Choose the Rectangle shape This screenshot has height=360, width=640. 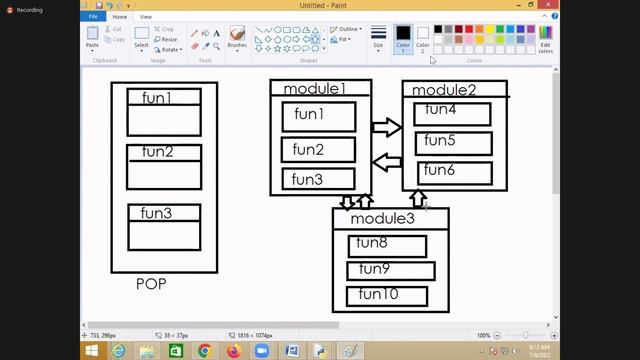pos(287,30)
